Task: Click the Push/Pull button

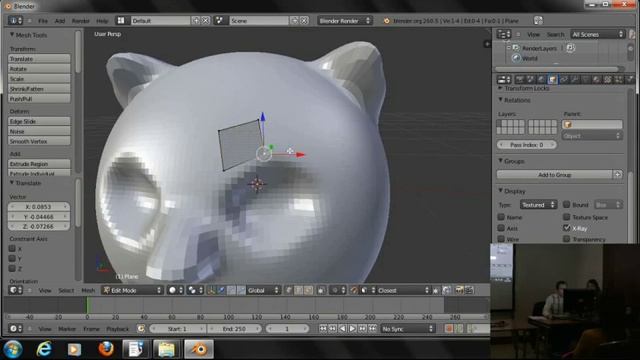Action: [39, 99]
